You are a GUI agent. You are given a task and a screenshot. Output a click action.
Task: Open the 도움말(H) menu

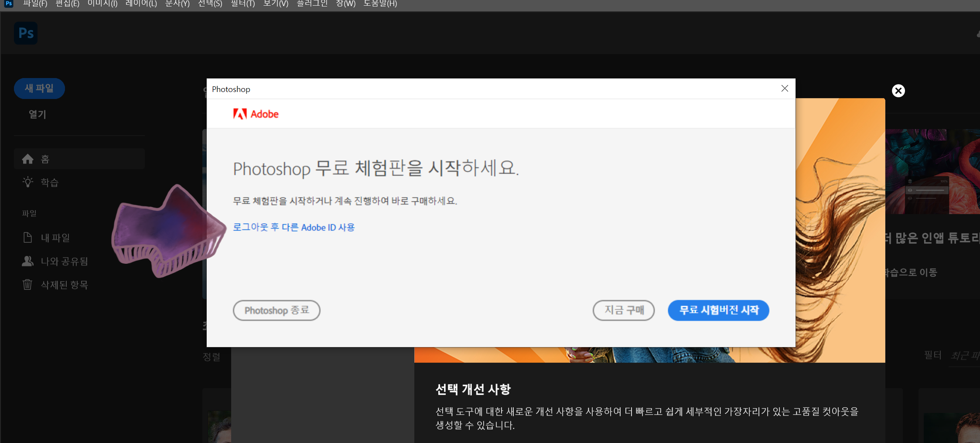[380, 4]
